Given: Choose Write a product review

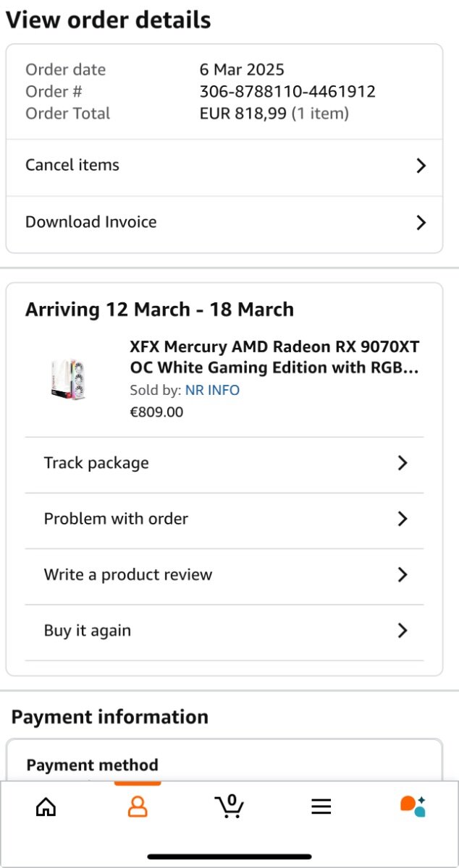Looking at the screenshot, I should tap(128, 575).
